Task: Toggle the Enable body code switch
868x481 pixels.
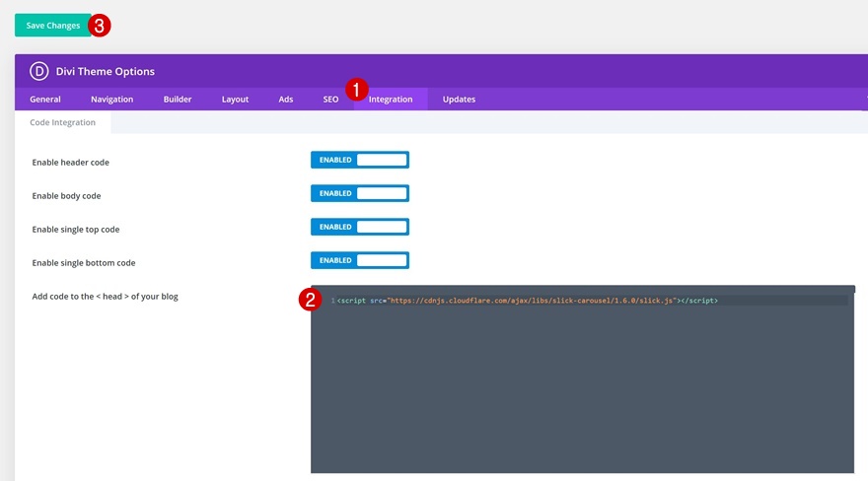Action: click(360, 193)
